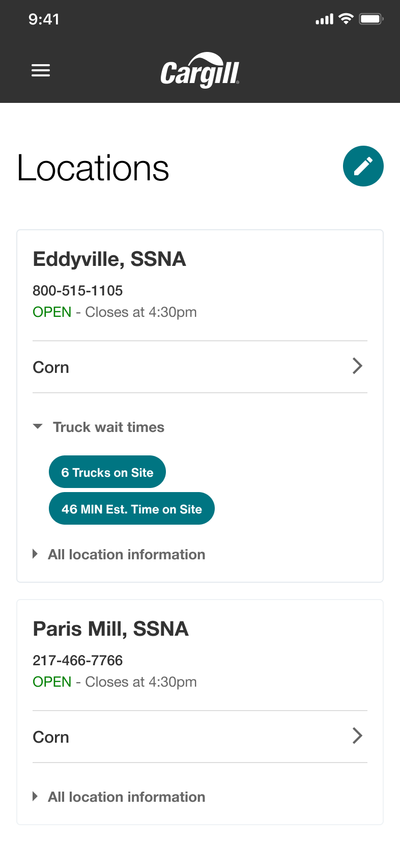The width and height of the screenshot is (400, 868).
Task: Expand Eddyville All location information
Action: 119,554
